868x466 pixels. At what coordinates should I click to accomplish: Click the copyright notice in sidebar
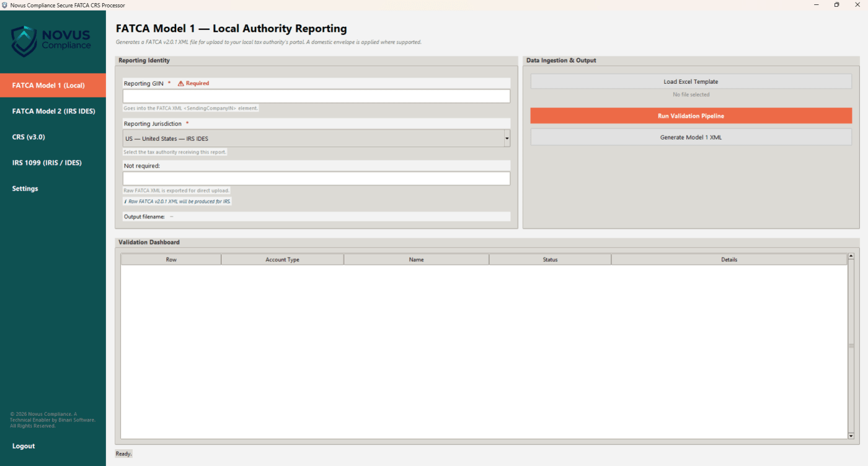coord(52,420)
